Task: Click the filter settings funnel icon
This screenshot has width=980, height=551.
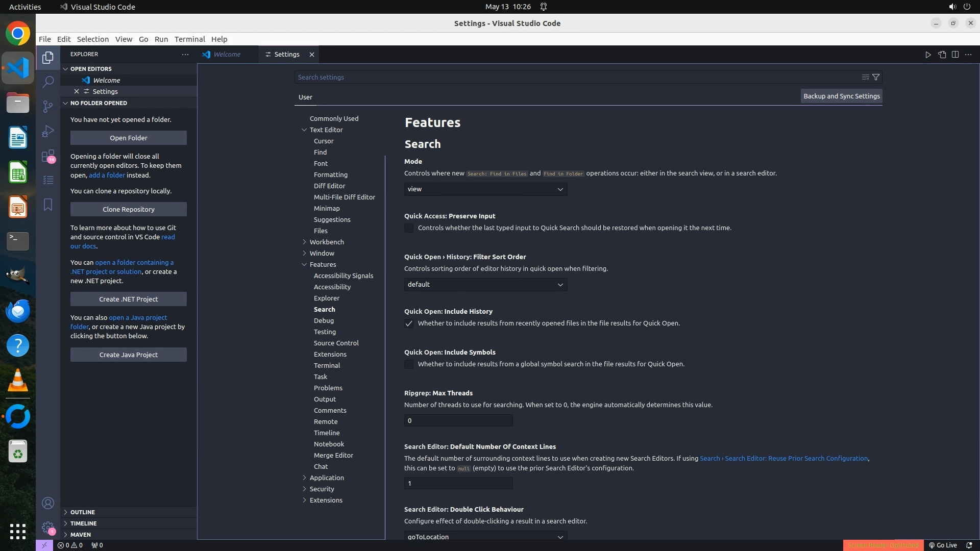Action: point(876,77)
